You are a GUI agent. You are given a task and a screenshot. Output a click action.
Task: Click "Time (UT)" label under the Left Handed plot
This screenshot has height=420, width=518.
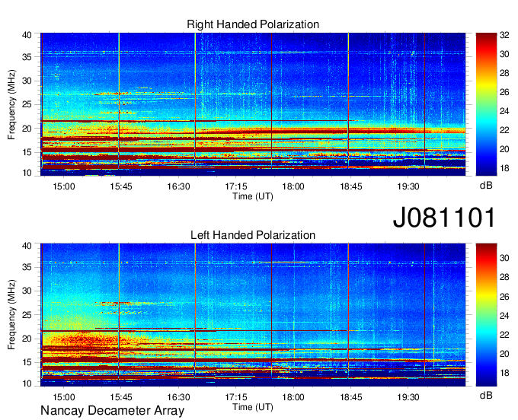(253, 407)
